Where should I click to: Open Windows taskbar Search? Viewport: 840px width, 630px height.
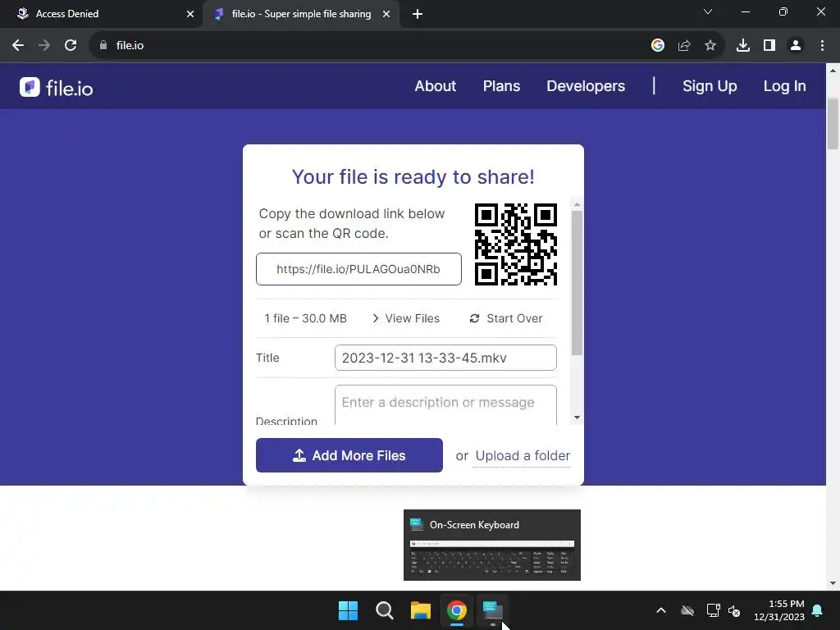click(384, 610)
